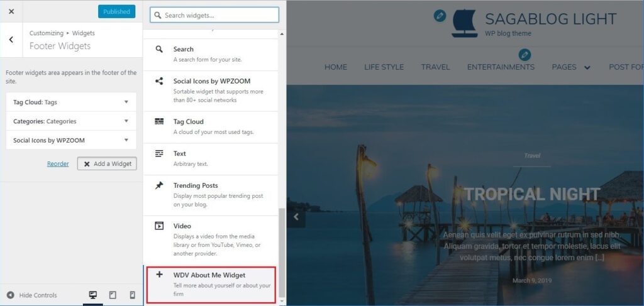Click the widget list scrollbar thumb
The image size is (644, 306).
281,252
